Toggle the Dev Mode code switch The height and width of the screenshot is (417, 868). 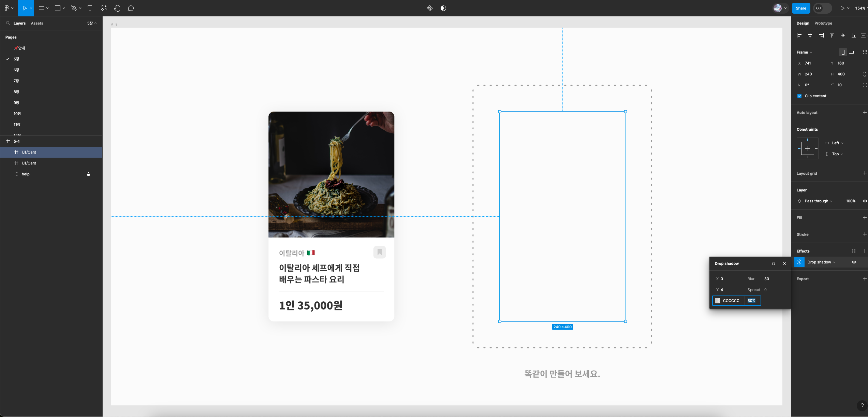pyautogui.click(x=822, y=8)
